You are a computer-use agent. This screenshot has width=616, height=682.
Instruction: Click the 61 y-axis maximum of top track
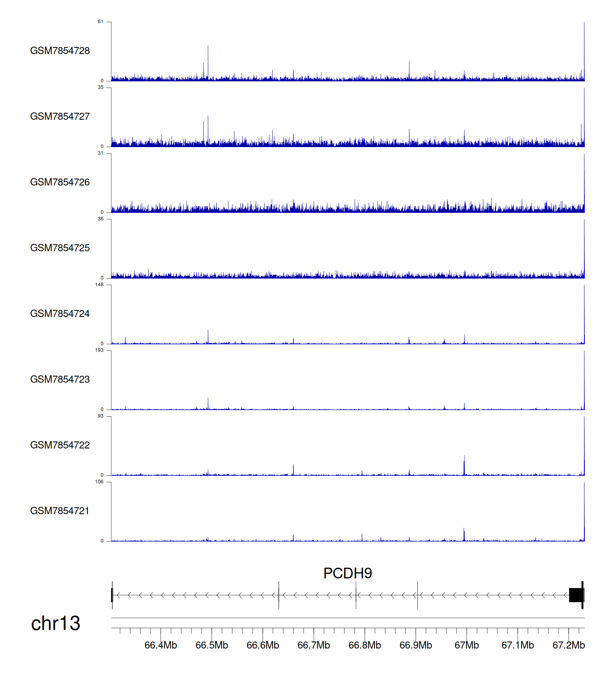101,22
